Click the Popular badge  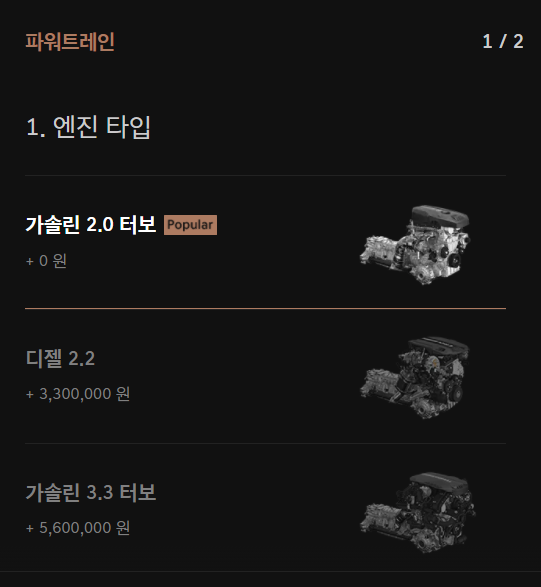click(190, 225)
